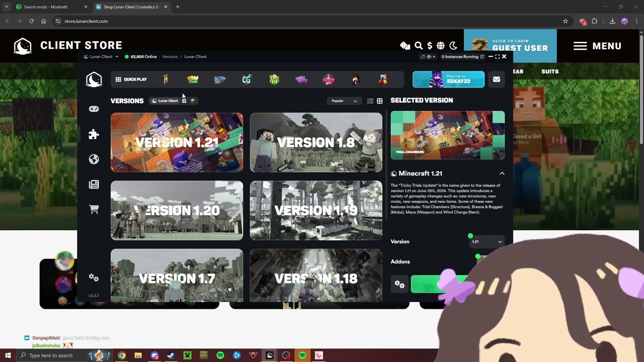The image size is (644, 362).
Task: Click the Lunar Client moon logo in launcher
Action: point(94,79)
